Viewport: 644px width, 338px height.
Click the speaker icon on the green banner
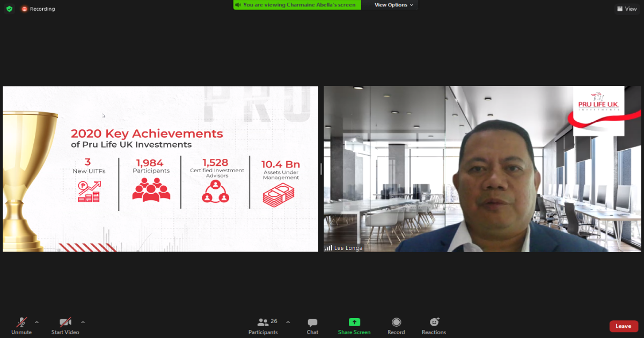pos(237,5)
